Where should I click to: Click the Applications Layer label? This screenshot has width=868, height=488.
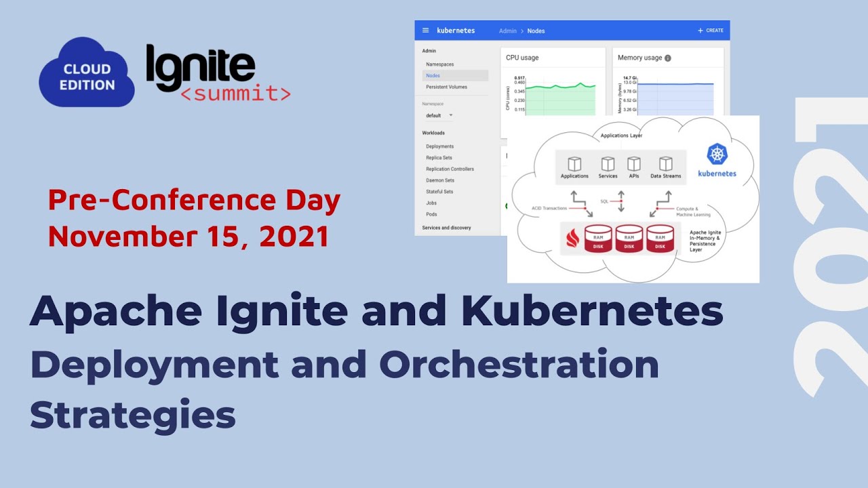(x=621, y=136)
